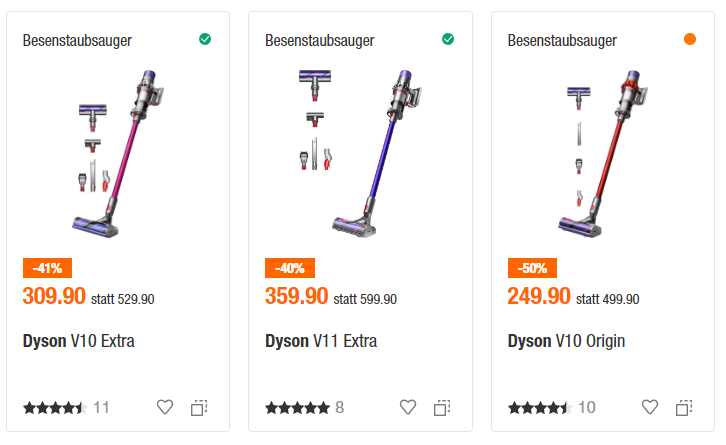Click the Dyson V11 Extra title
Screen dimensions: 726x445
pyautogui.click(x=321, y=341)
